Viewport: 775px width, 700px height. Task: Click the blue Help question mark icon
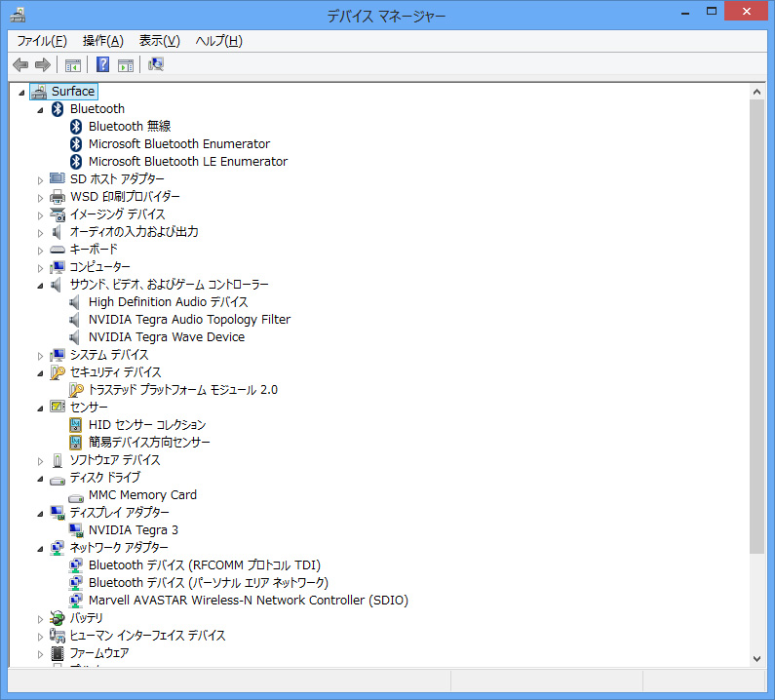[x=102, y=65]
